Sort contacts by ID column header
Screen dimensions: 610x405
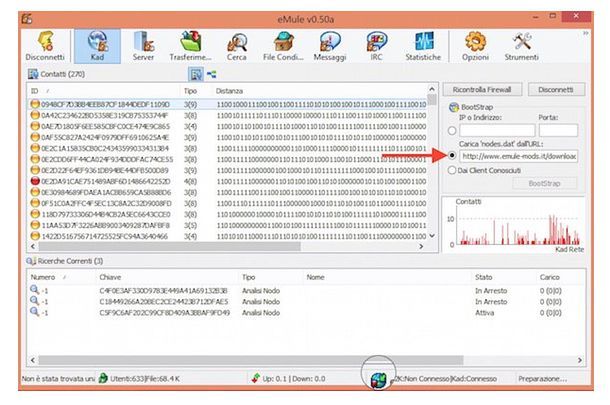point(104,91)
